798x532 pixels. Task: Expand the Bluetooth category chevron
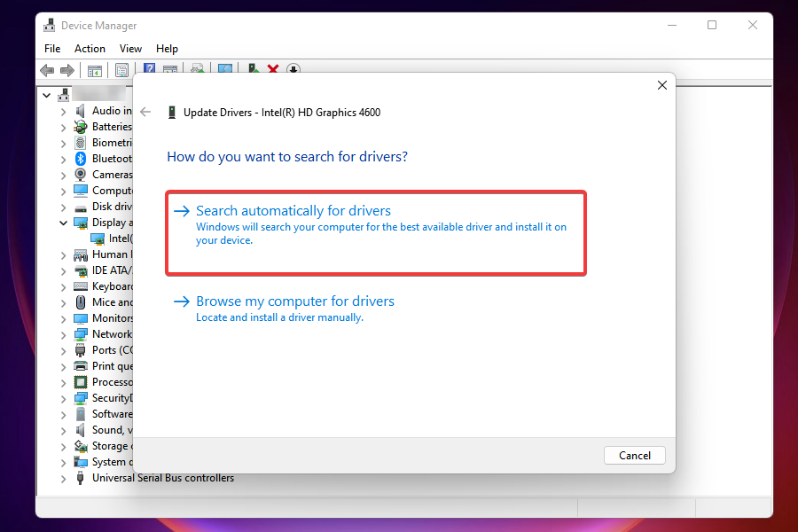(63, 160)
